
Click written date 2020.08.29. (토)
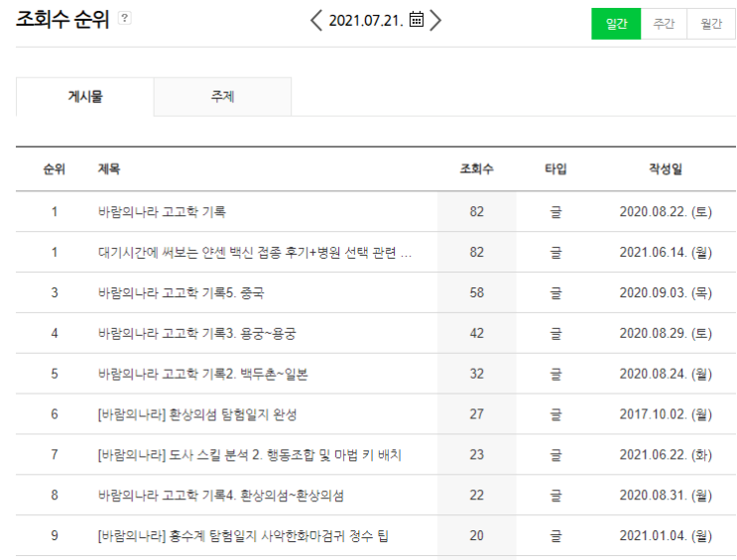[x=666, y=333]
